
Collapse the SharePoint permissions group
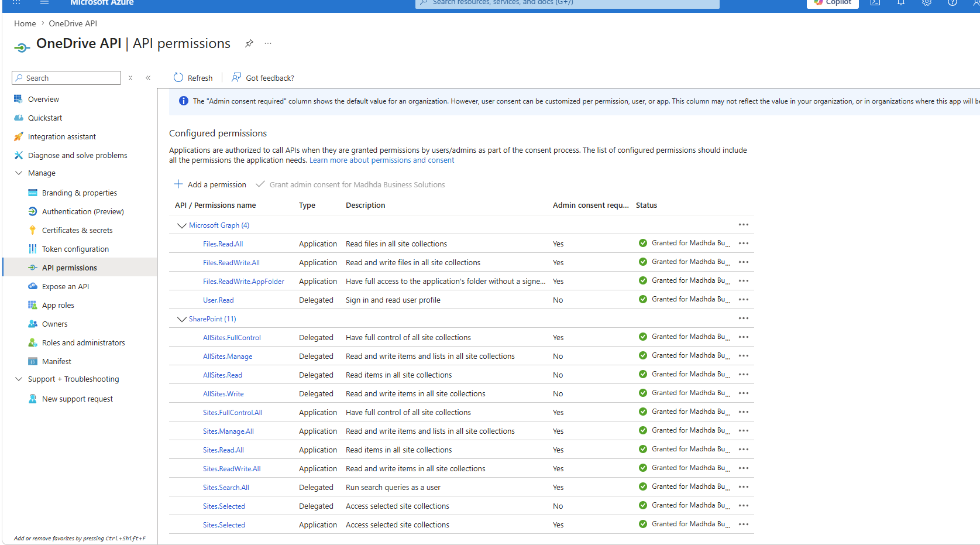(x=182, y=319)
